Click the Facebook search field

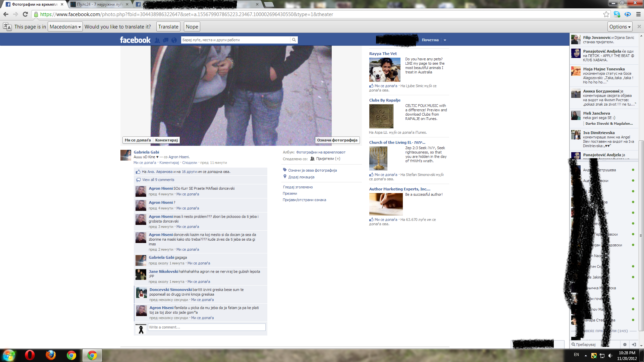pos(235,40)
